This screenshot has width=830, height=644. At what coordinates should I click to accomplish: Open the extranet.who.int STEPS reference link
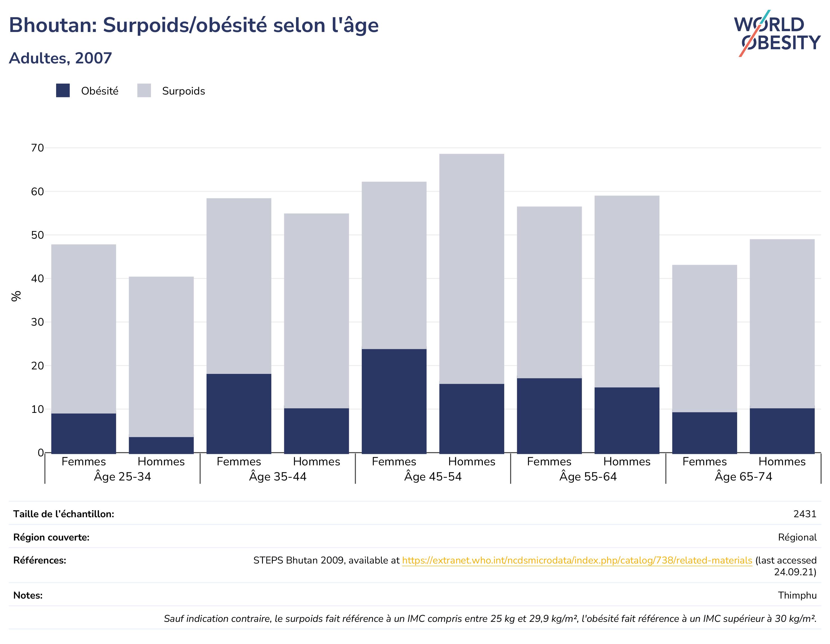(577, 560)
